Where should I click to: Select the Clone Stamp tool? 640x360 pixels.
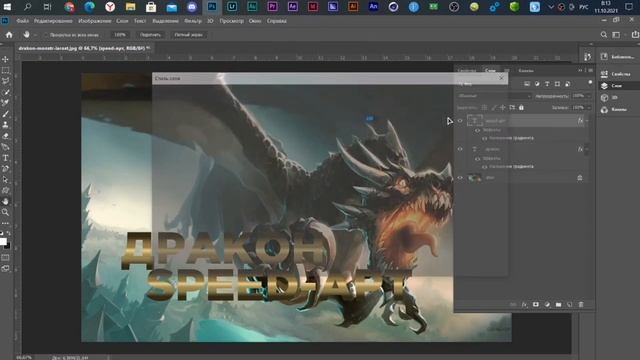(5, 125)
